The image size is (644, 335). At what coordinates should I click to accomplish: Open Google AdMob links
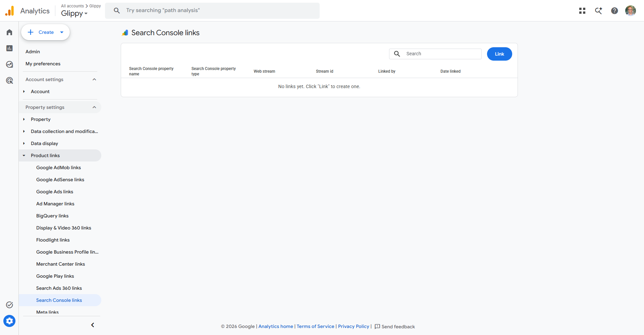[x=58, y=167]
